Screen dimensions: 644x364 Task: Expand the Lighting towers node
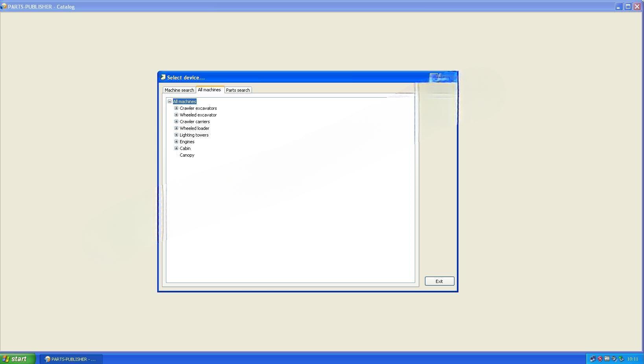click(x=176, y=135)
